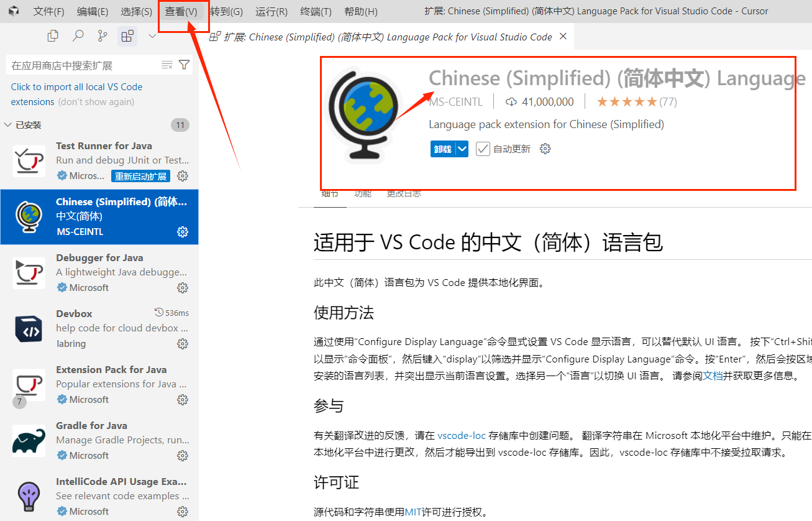Open the MIT license link

pos(413,512)
